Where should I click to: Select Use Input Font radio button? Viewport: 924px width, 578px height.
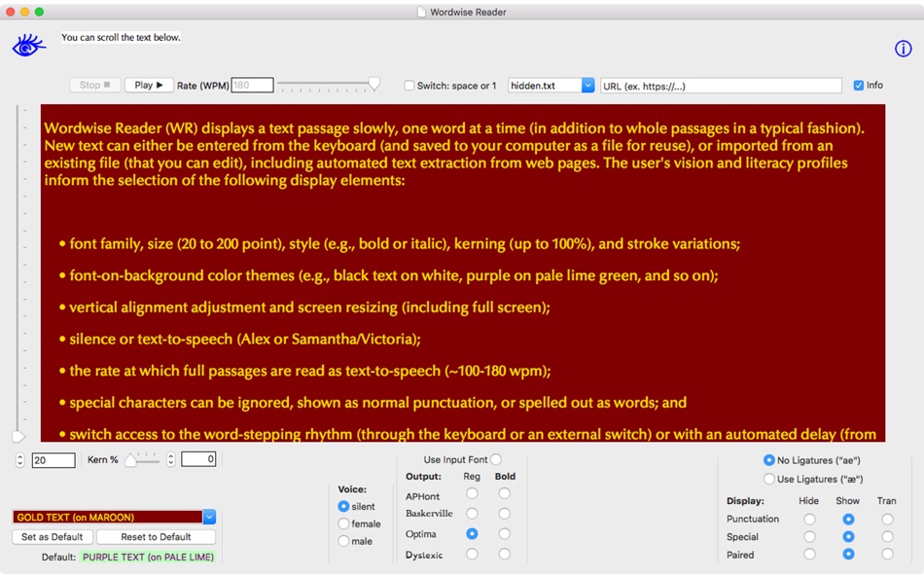pyautogui.click(x=496, y=459)
